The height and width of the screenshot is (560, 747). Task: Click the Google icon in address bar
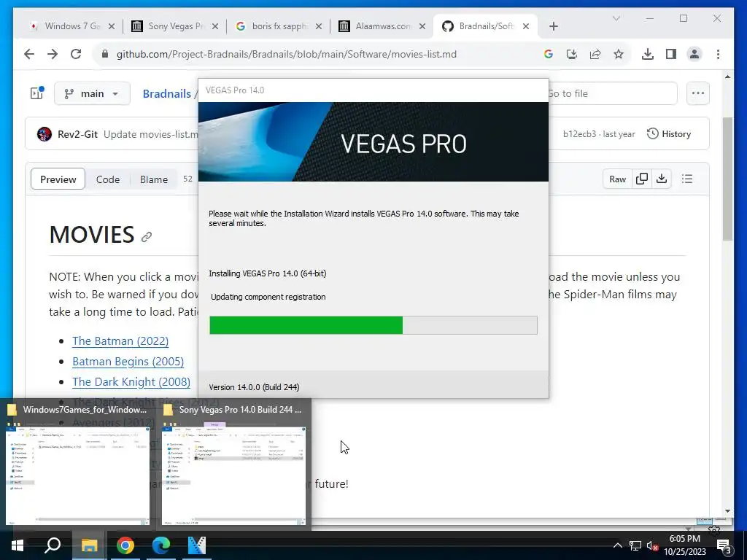click(549, 54)
